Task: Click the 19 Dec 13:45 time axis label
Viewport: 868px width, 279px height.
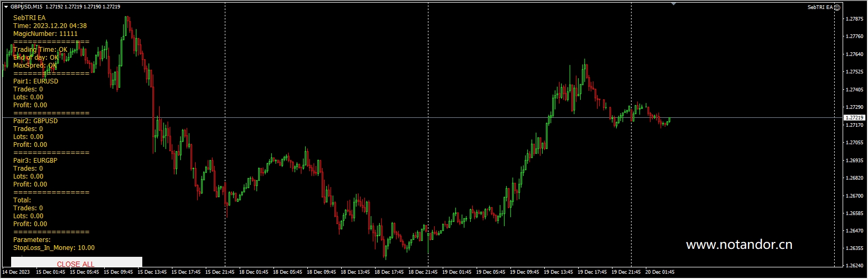Action: click(x=559, y=272)
